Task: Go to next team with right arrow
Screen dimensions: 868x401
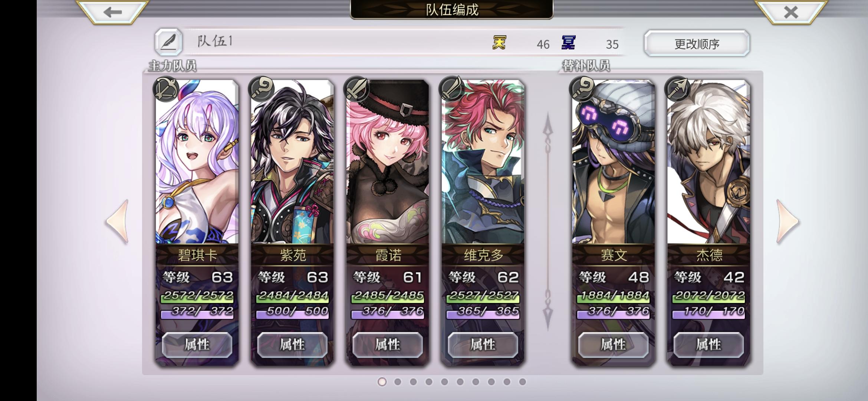Action: (x=787, y=222)
